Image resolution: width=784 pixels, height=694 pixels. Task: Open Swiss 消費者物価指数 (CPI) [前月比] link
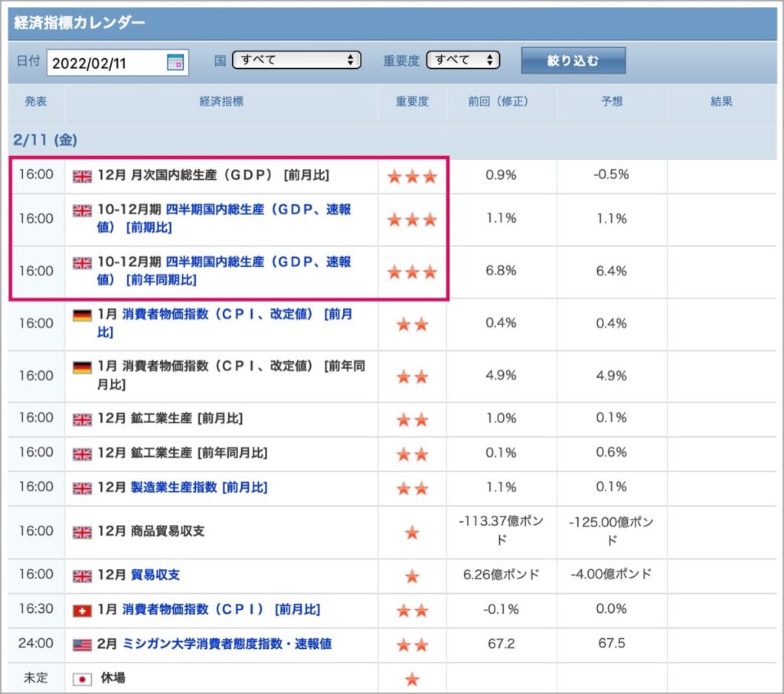click(221, 610)
